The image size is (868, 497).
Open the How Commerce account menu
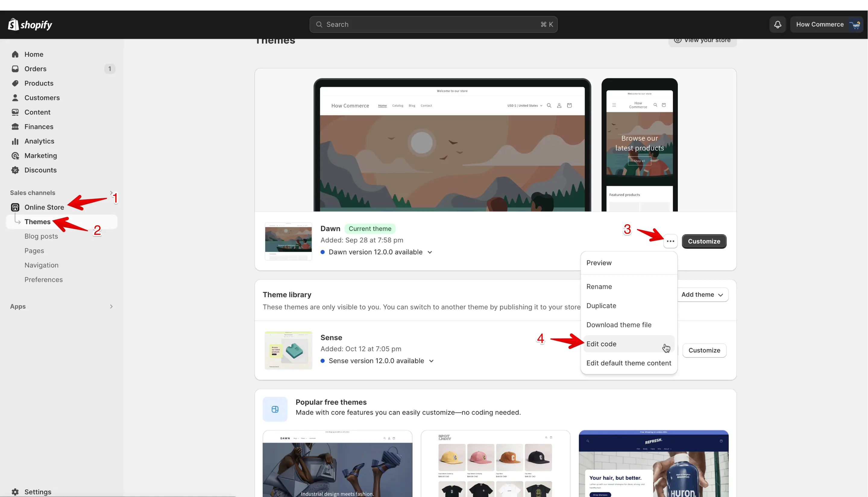point(826,25)
